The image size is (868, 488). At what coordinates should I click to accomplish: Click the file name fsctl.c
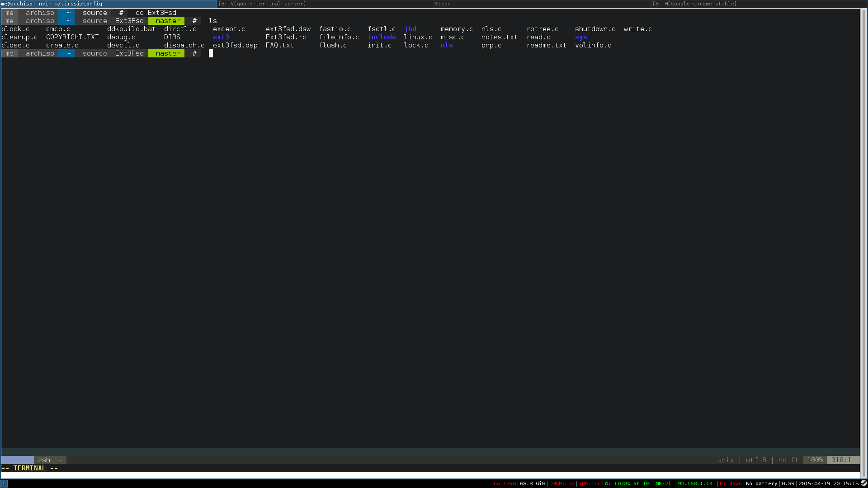[x=382, y=29]
